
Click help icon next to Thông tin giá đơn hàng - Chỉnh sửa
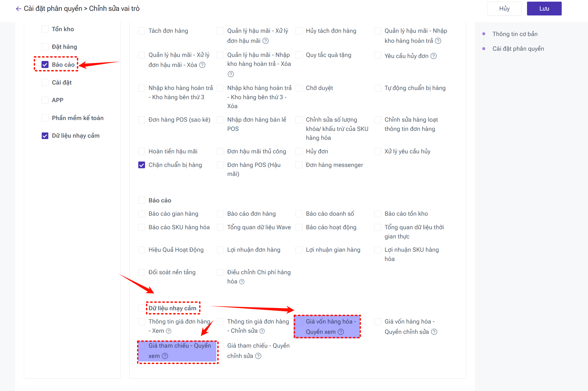click(x=262, y=331)
